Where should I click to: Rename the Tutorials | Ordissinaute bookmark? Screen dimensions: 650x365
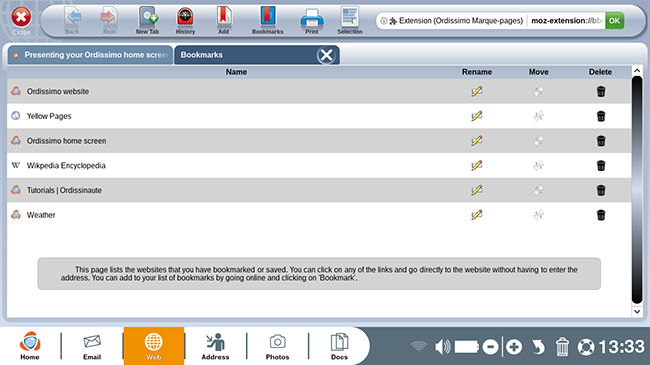[x=477, y=190]
